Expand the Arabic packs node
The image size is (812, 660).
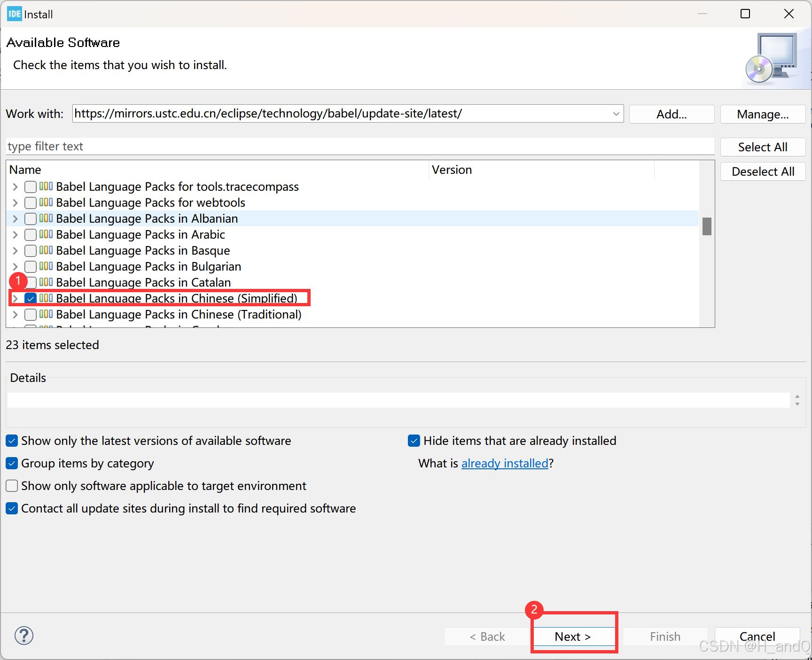[x=15, y=235]
